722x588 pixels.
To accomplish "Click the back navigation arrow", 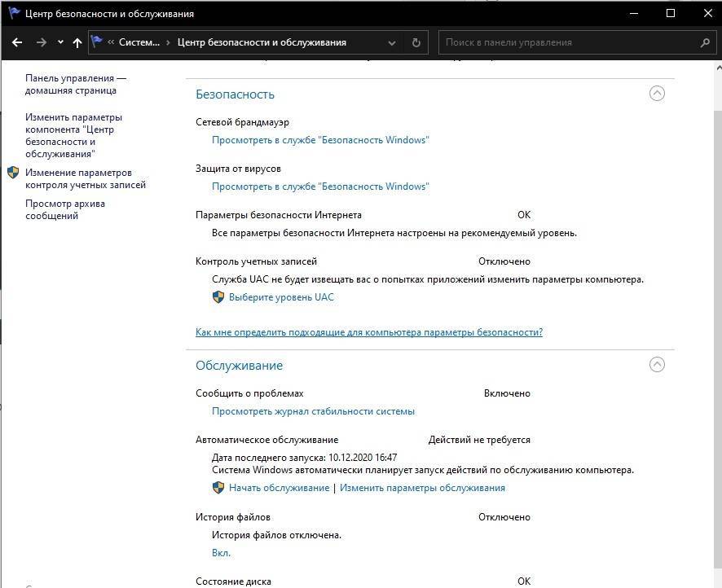I will 18,42.
